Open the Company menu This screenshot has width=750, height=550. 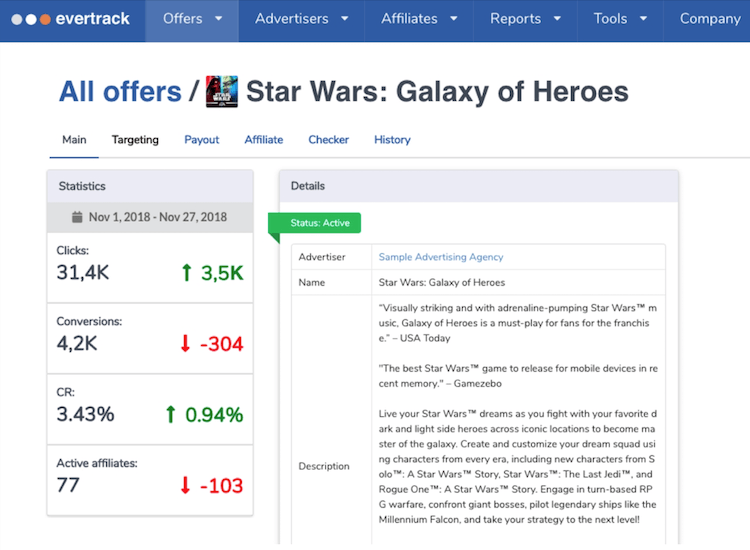pyautogui.click(x=710, y=19)
